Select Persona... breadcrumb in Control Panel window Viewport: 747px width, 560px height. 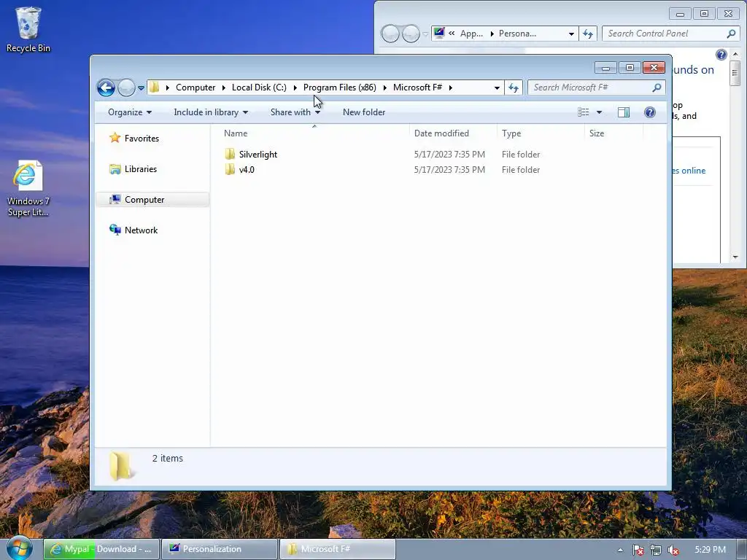517,34
